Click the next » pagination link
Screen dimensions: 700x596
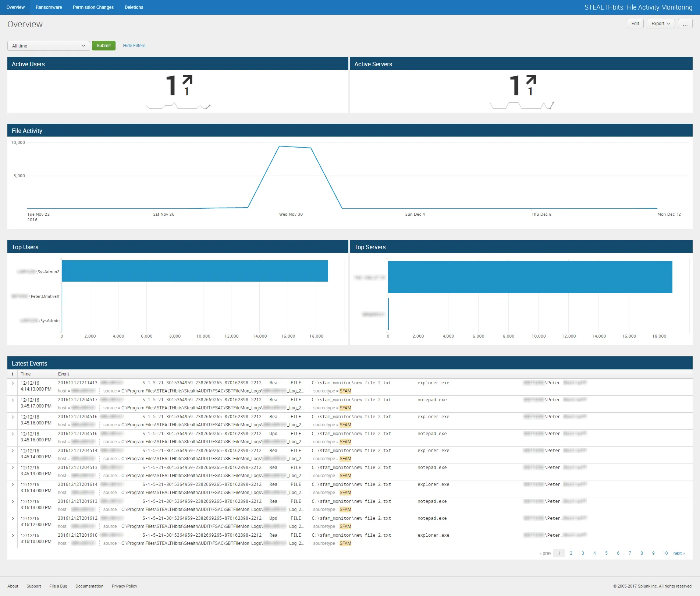[x=679, y=553]
